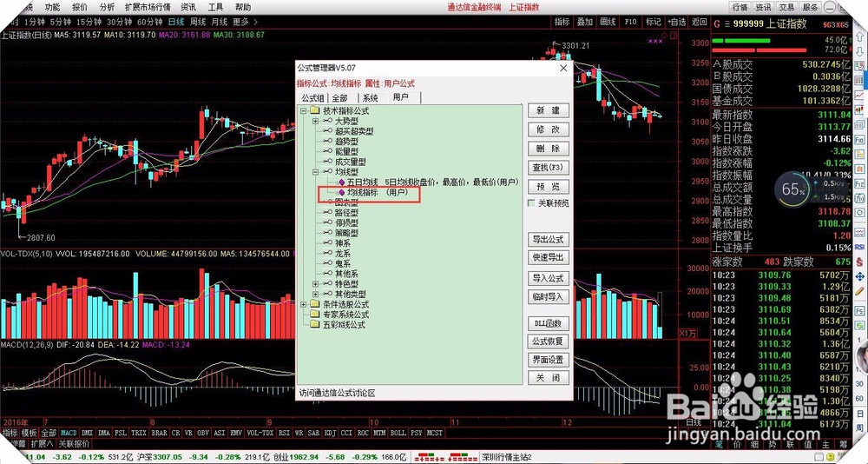Click the 关闭 button in dialog
The height and width of the screenshot is (464, 868).
click(x=549, y=377)
